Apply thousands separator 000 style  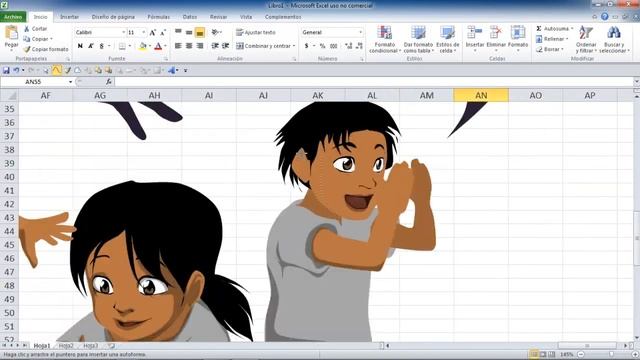(x=333, y=46)
